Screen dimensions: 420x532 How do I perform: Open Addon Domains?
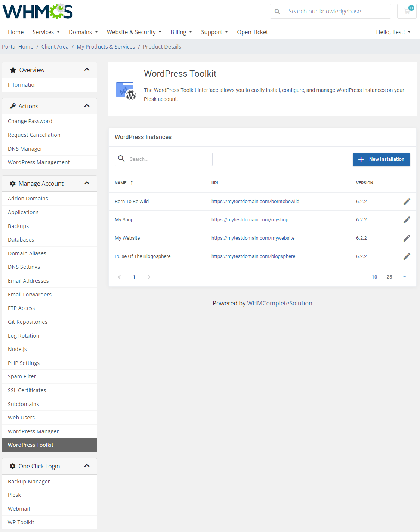click(49, 199)
